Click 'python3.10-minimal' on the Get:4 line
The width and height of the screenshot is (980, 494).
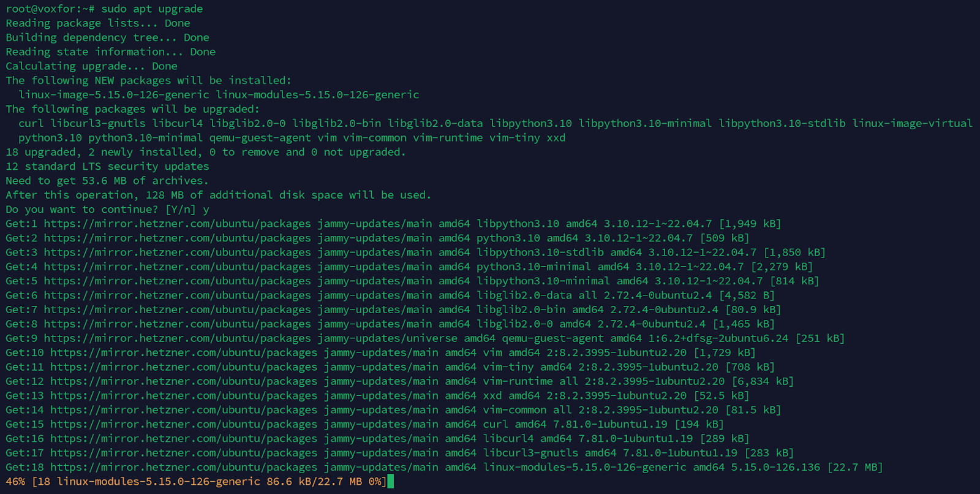[533, 267]
